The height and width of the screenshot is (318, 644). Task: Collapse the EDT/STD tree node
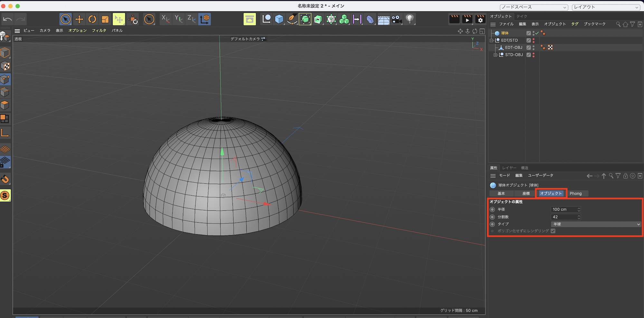(491, 41)
